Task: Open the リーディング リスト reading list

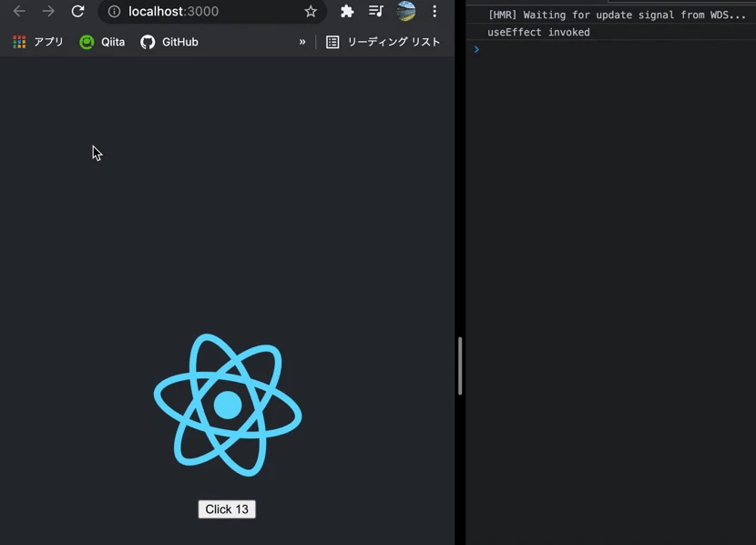Action: 383,42
